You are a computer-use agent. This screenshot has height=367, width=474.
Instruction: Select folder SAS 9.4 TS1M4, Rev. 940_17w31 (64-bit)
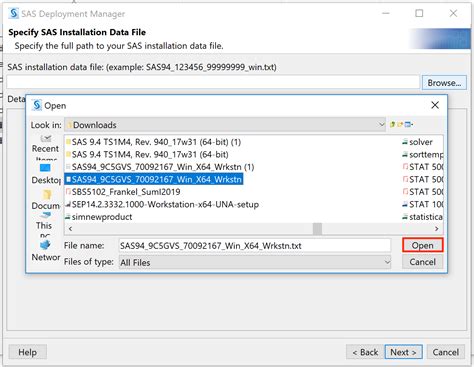(147, 154)
